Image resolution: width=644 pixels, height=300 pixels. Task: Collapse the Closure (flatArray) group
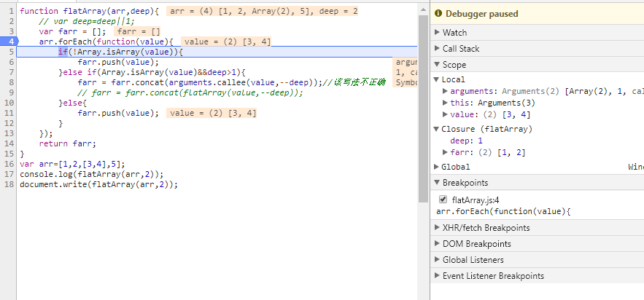click(x=437, y=129)
